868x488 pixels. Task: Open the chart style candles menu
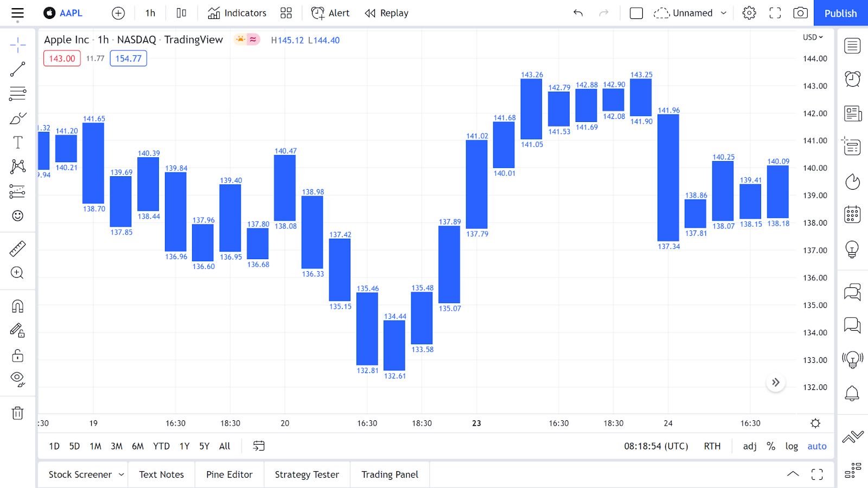(182, 13)
